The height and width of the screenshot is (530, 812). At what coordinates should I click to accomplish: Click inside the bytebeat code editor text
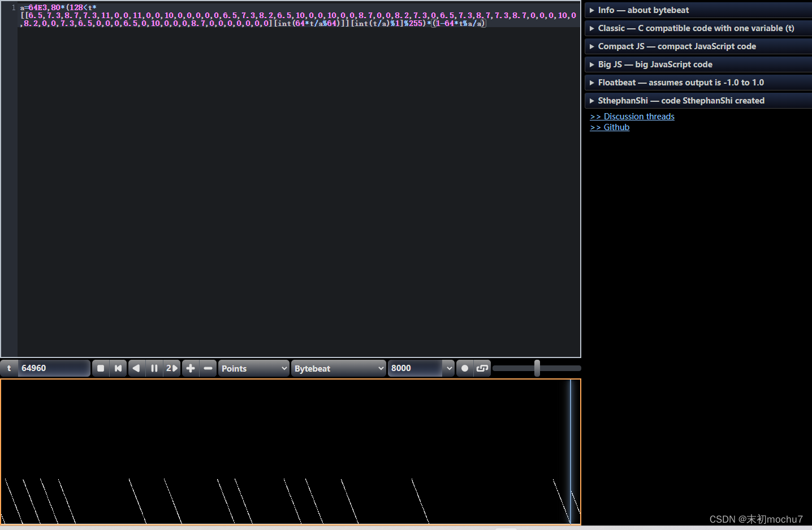coord(299,15)
